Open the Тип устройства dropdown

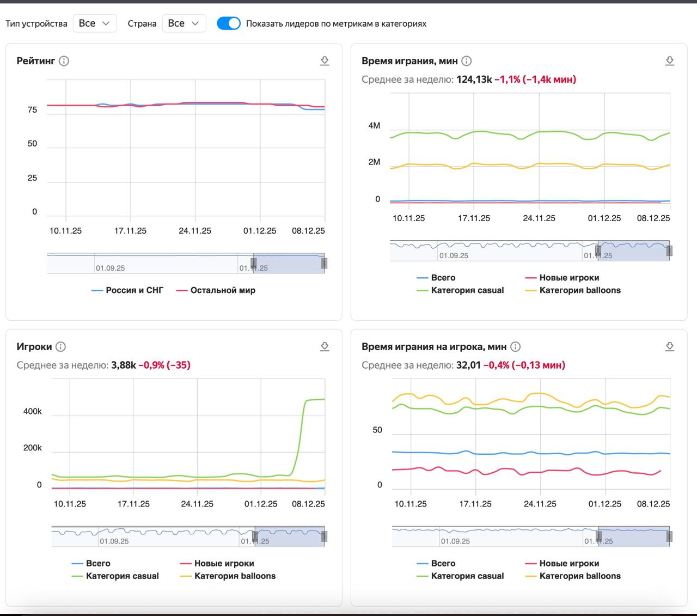[95, 23]
